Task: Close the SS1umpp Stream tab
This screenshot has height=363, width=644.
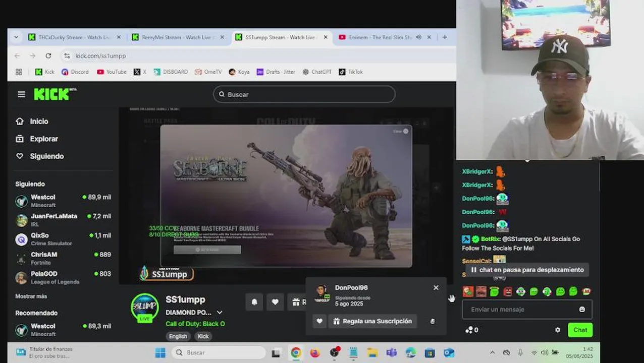Action: pos(326,37)
